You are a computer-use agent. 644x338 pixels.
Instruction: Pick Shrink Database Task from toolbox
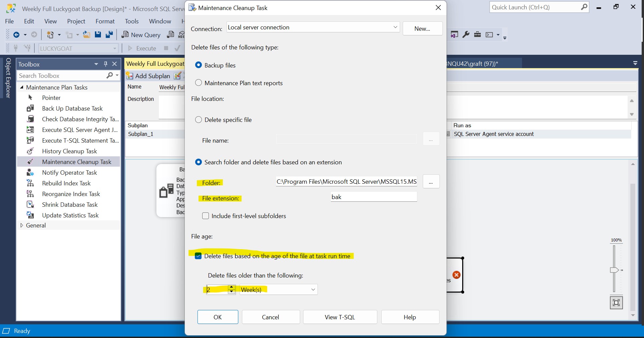pyautogui.click(x=70, y=205)
